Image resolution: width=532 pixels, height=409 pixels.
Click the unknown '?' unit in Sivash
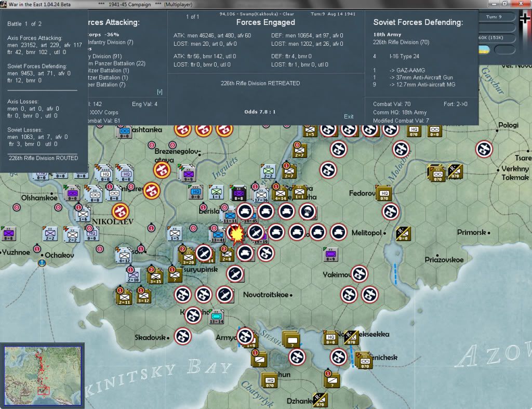click(x=291, y=340)
